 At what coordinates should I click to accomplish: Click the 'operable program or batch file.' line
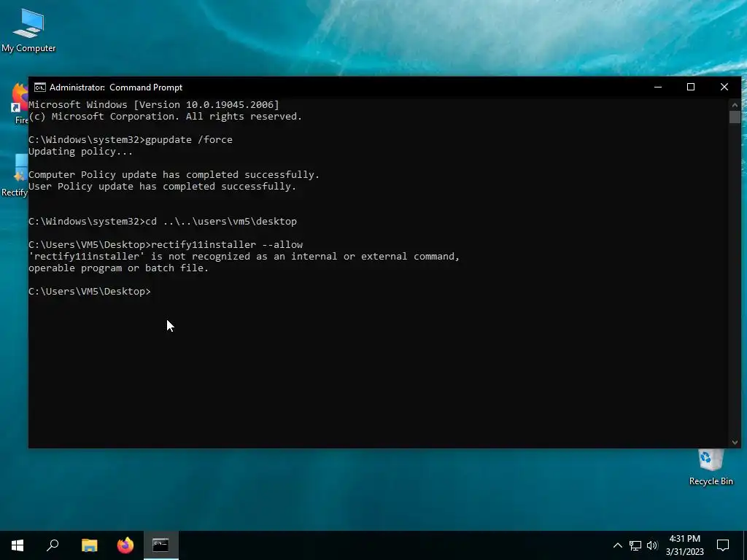(x=119, y=268)
